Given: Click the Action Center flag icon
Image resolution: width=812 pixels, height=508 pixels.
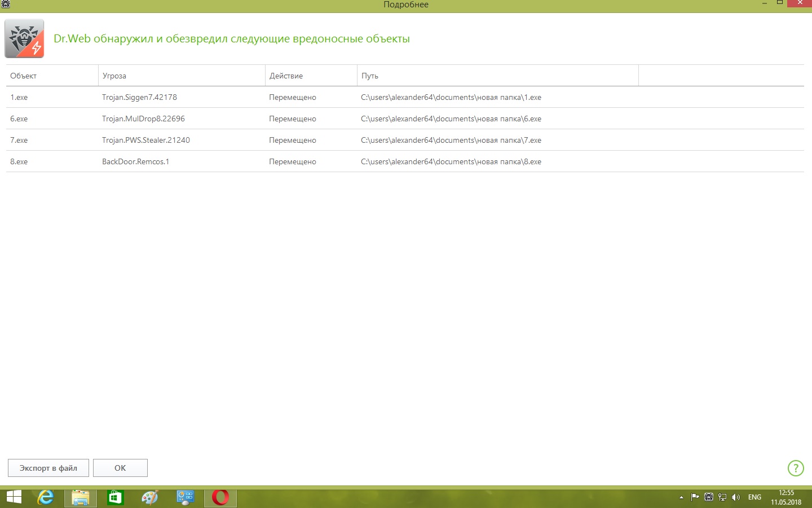Looking at the screenshot, I should point(695,497).
